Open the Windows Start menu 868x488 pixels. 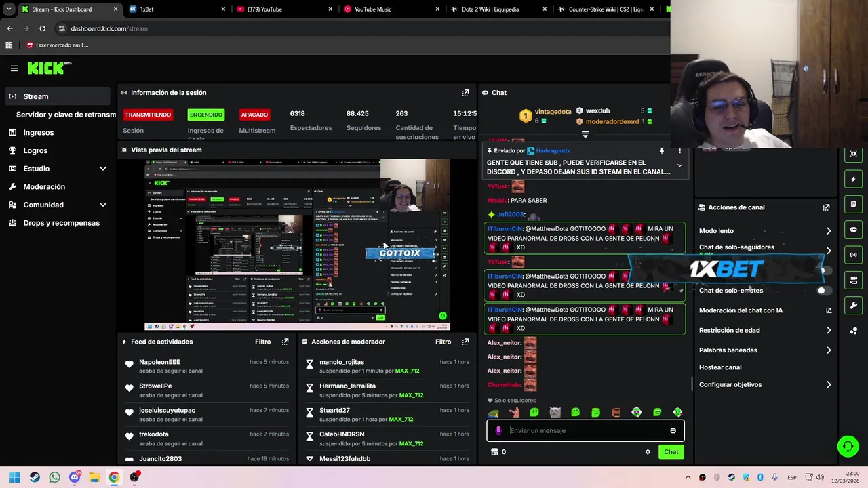pyautogui.click(x=15, y=477)
